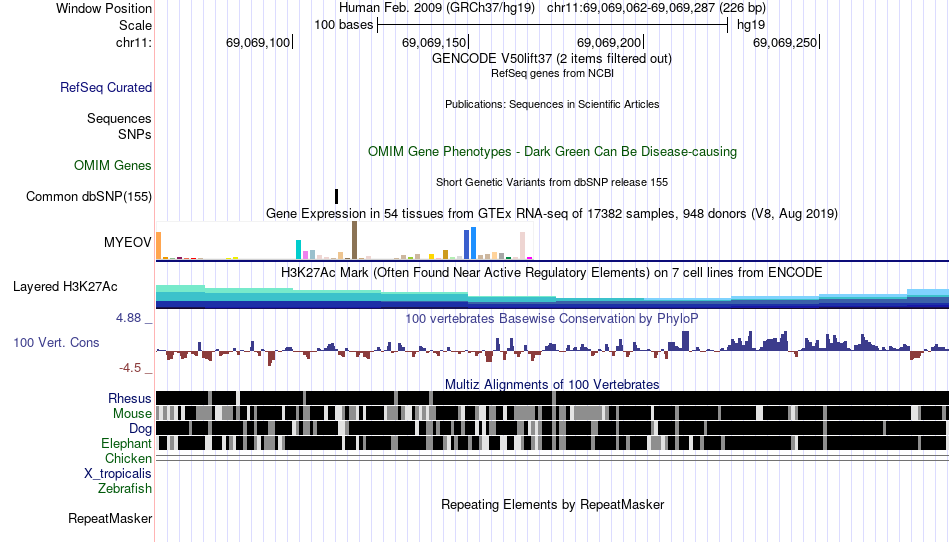Click the hg19 label beside scale bar
The image size is (950, 542).
[x=751, y=25]
